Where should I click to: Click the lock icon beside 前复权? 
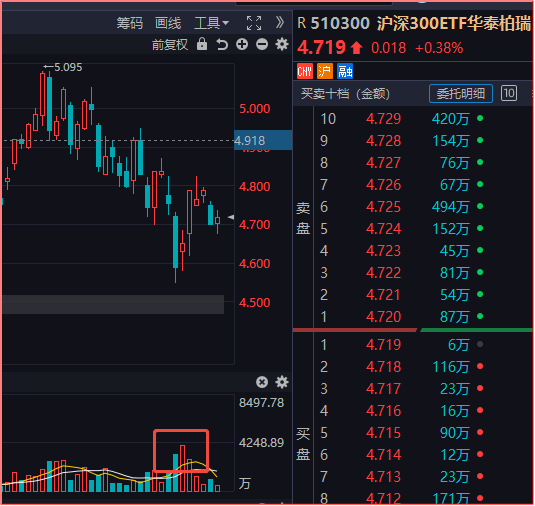coord(202,44)
